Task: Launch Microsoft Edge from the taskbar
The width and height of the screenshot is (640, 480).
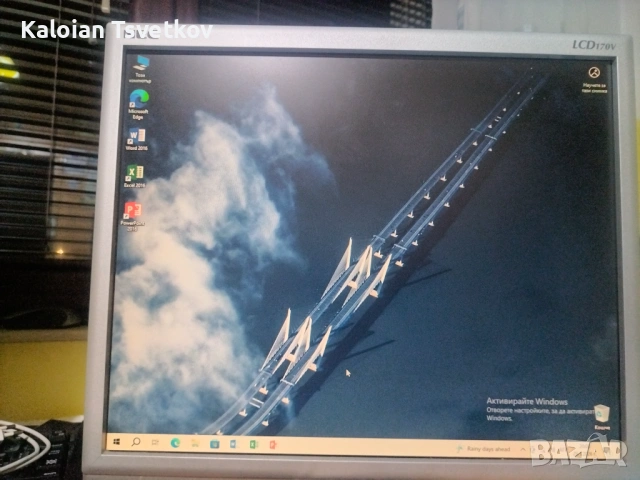Action: point(175,443)
